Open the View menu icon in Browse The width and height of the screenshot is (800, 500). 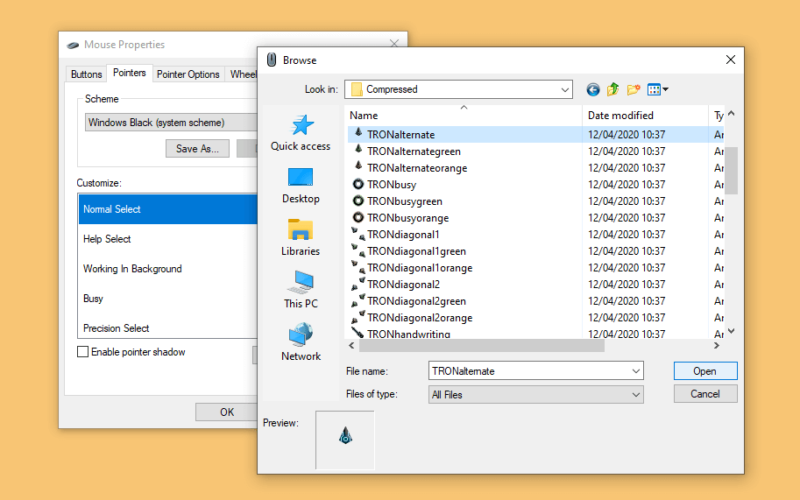pos(657,90)
